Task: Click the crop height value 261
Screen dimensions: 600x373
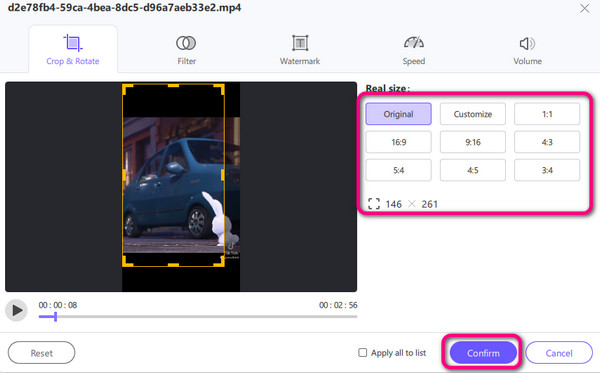Action: pos(429,204)
